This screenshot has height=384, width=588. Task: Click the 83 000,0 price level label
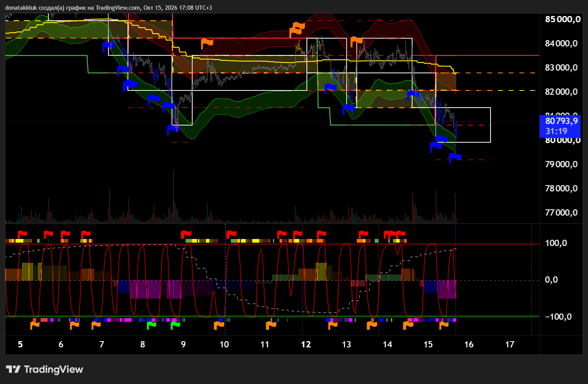[561, 68]
